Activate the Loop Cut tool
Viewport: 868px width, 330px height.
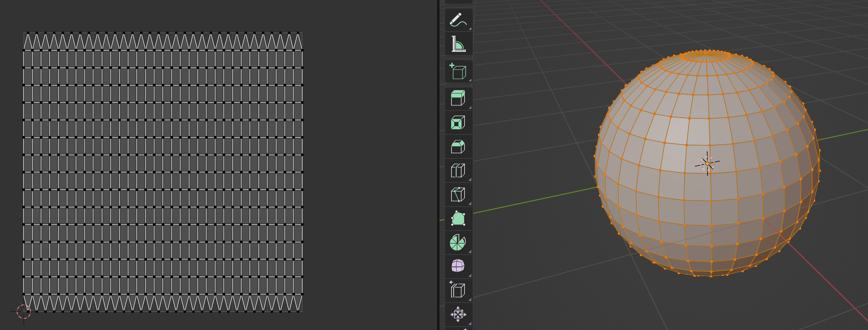point(458,171)
